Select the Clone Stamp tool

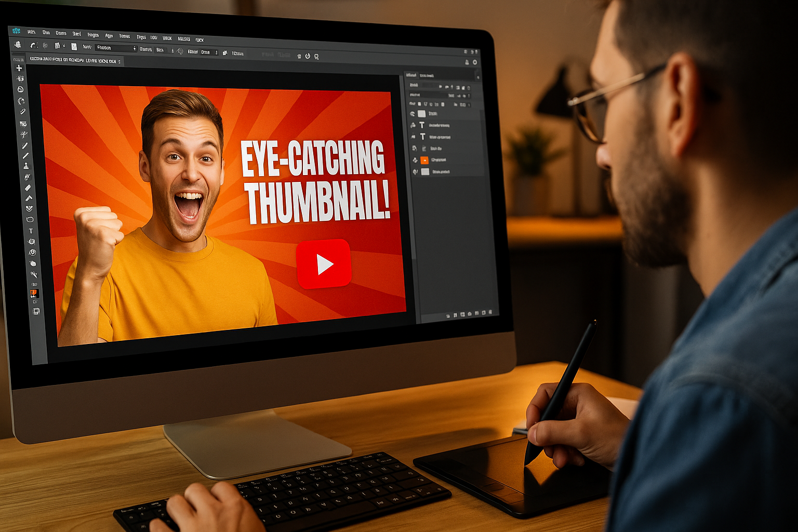click(26, 166)
